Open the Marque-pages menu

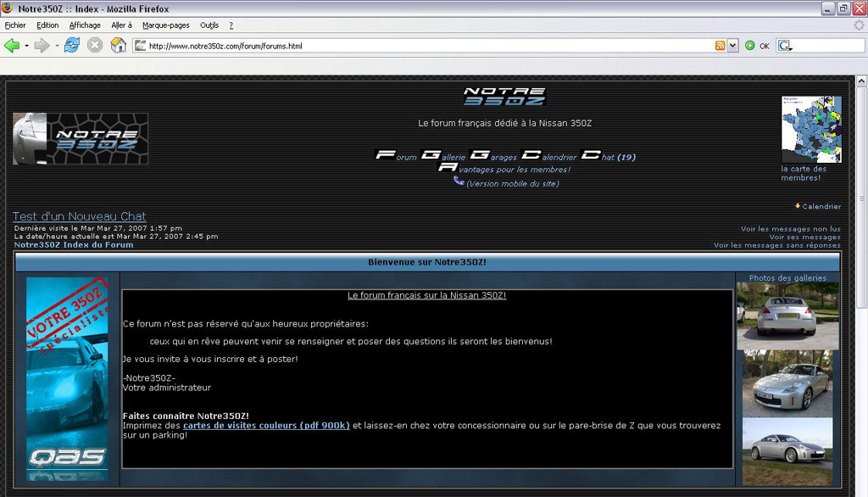166,25
